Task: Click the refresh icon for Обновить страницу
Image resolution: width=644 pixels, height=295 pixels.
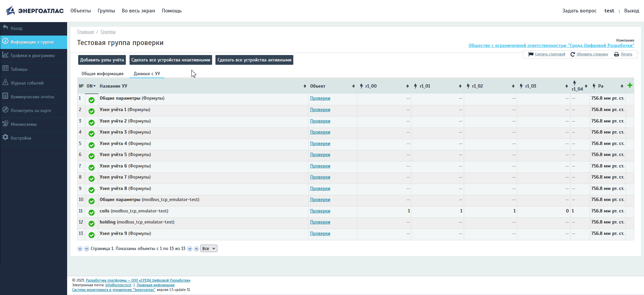Action: (x=573, y=54)
